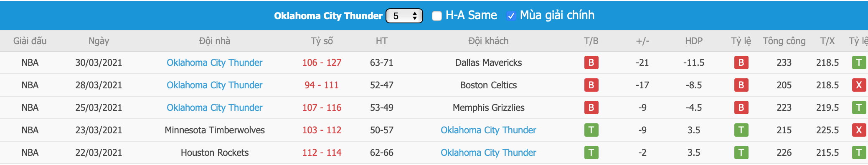
Task: Click the HDP column header
Action: [x=694, y=41]
